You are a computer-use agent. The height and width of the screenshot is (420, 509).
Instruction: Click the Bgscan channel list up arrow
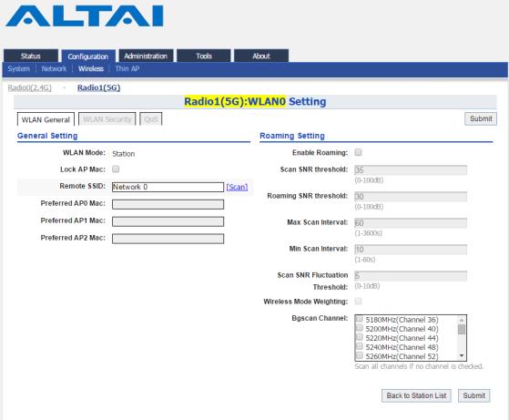[x=462, y=320]
